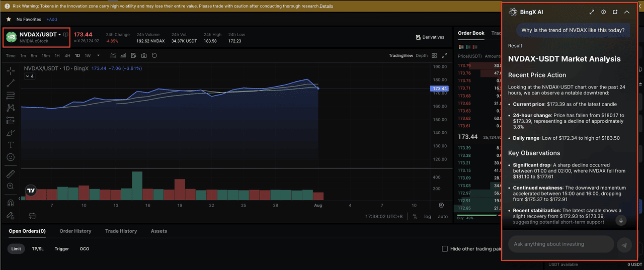Toggle percentage scale on the chart
This screenshot has width=644, height=270.
415,217
